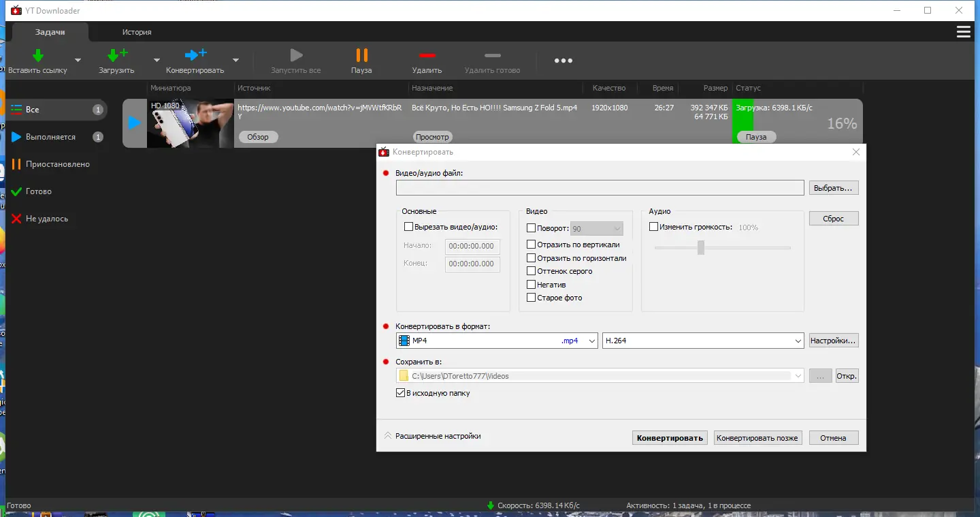
Task: Uncheck the 'В исходную папку' checkbox
Action: click(x=400, y=393)
